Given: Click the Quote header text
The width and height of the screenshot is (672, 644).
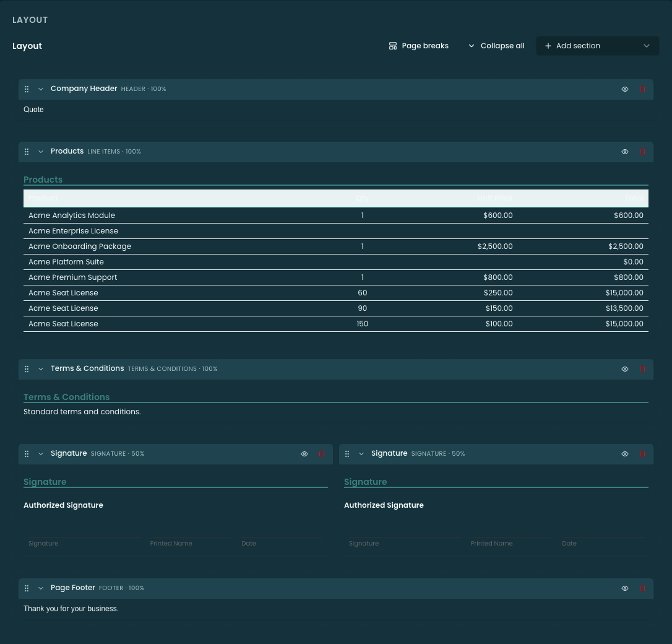Looking at the screenshot, I should click(33, 110).
